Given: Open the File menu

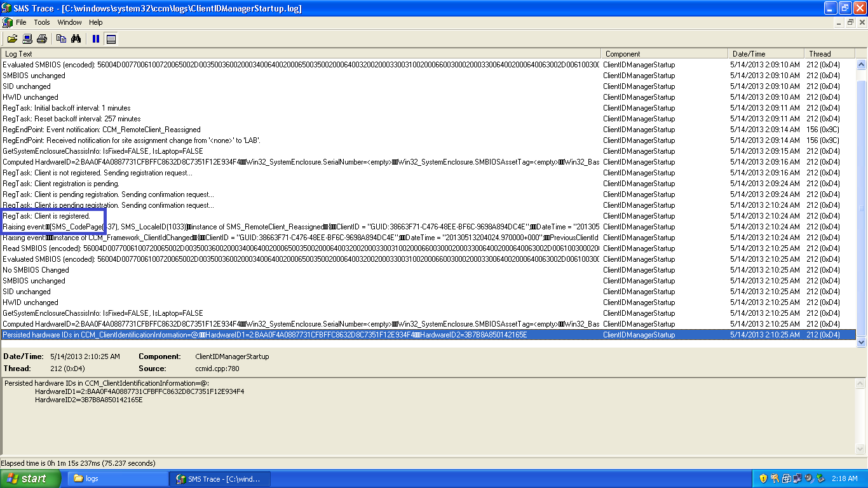Looking at the screenshot, I should 22,22.
